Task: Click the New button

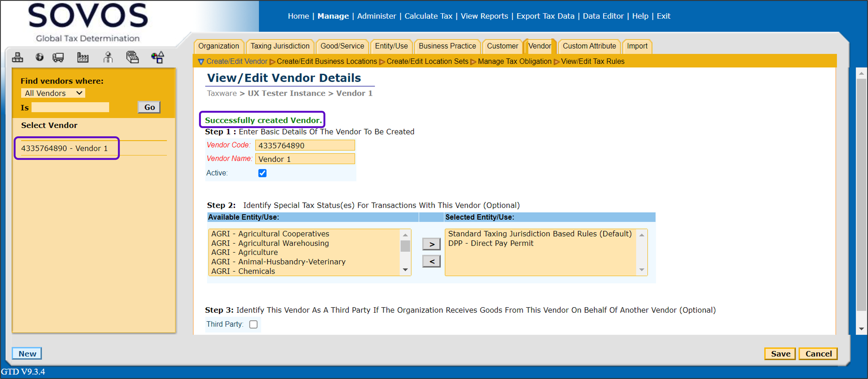Action: (x=27, y=354)
